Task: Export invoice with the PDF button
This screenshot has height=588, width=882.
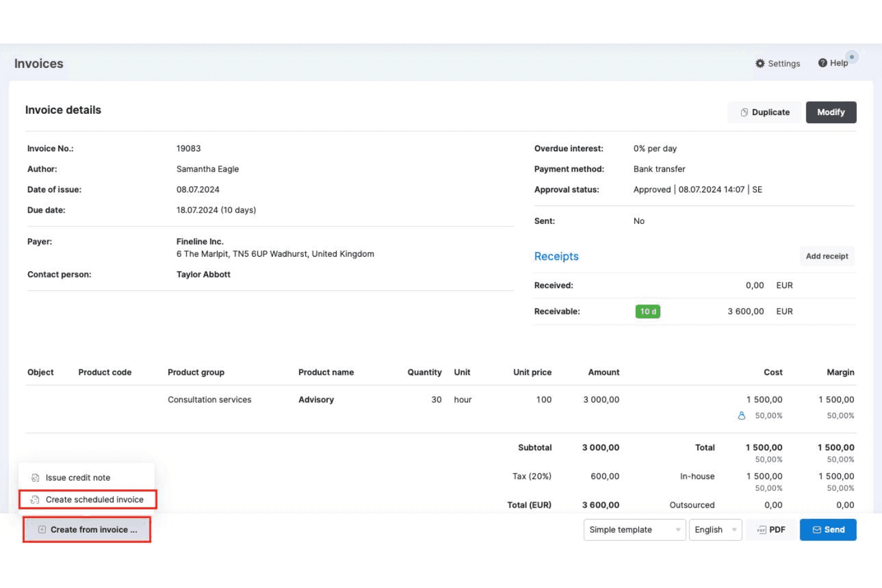Action: tap(771, 530)
